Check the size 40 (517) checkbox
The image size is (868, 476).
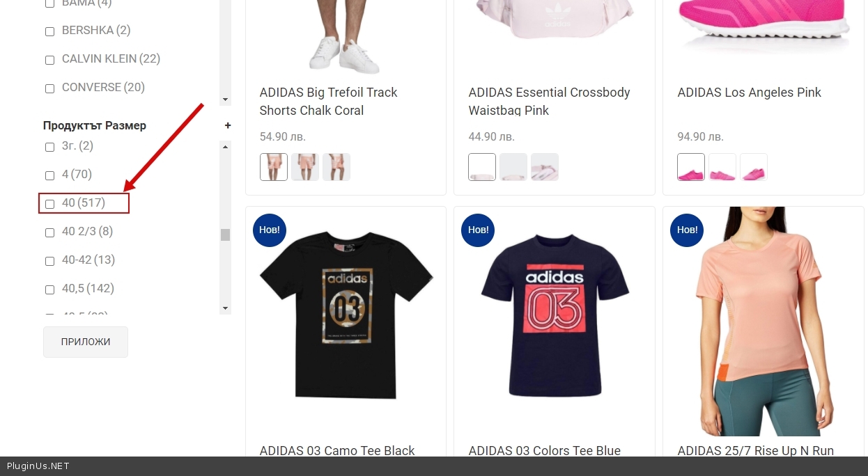coord(49,204)
